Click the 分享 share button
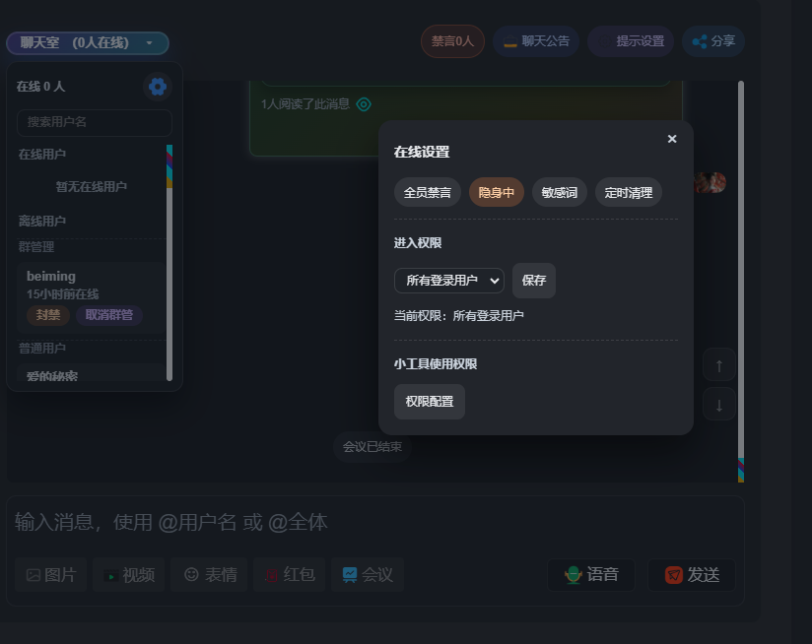 coord(713,41)
